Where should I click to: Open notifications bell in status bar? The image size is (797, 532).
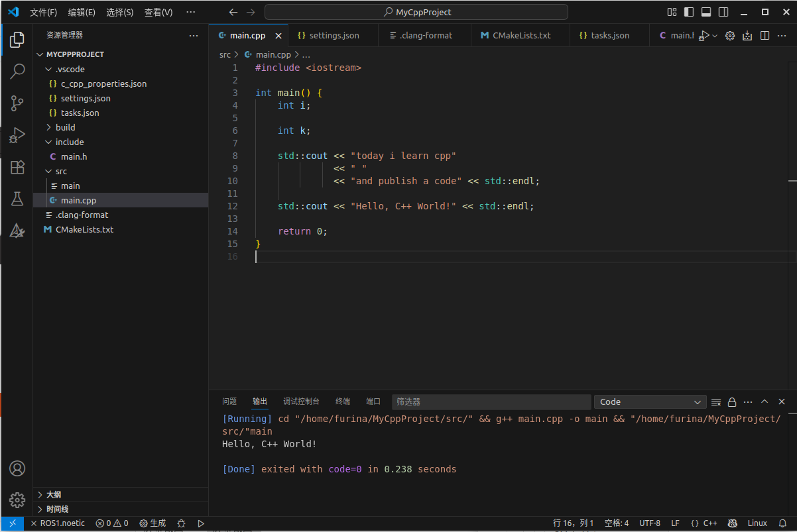coord(782,523)
